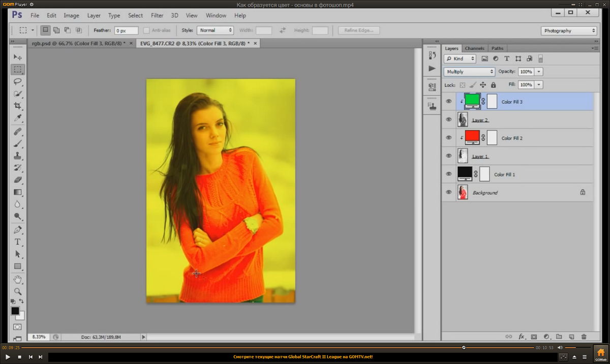Open the Photography workspace dropdown

point(569,31)
